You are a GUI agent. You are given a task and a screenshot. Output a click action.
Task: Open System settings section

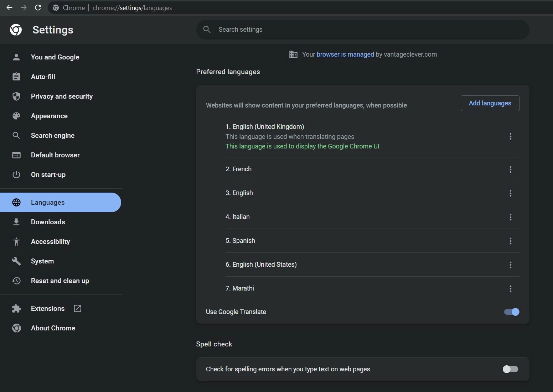[x=61, y=261]
